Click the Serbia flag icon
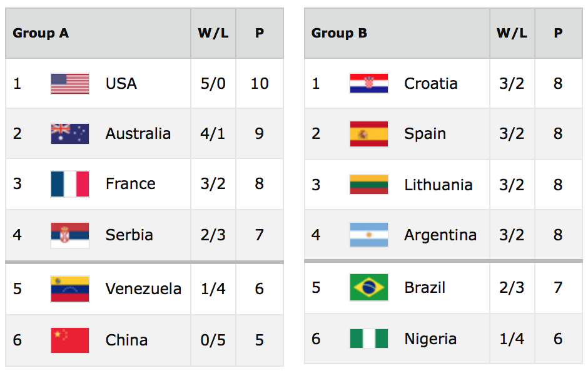The image size is (588, 373). [70, 235]
